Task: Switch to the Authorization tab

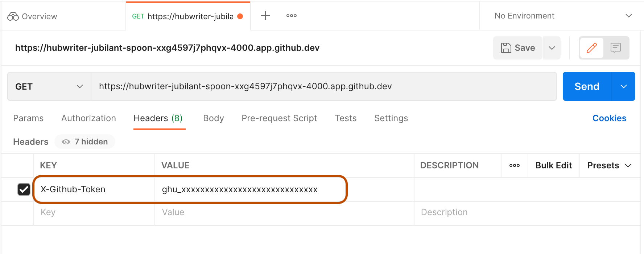Action: coord(88,118)
